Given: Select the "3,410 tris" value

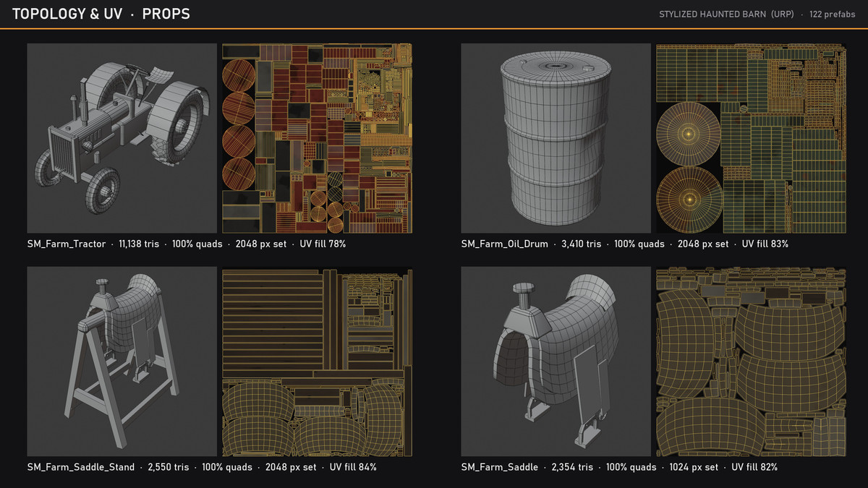Looking at the screenshot, I should (582, 244).
